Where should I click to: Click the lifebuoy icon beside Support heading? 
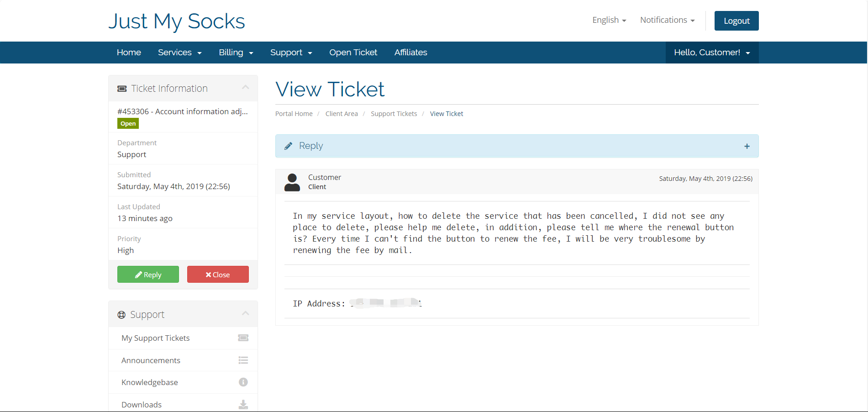point(121,315)
